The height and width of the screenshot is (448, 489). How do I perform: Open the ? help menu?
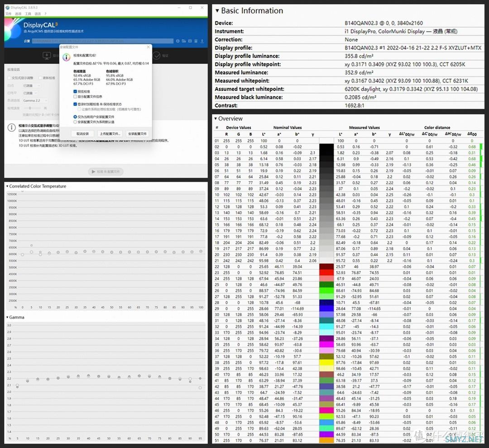(x=46, y=14)
